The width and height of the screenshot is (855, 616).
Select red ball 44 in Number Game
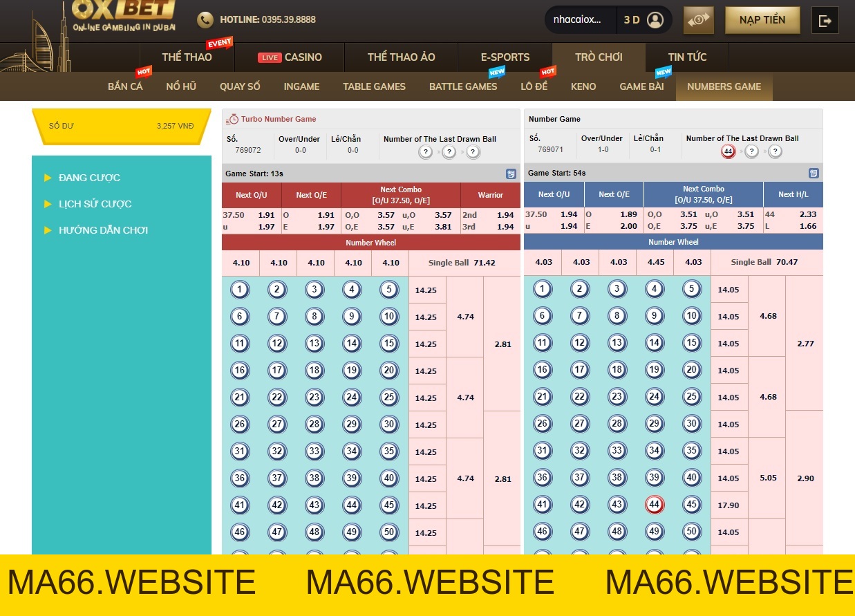(x=655, y=505)
